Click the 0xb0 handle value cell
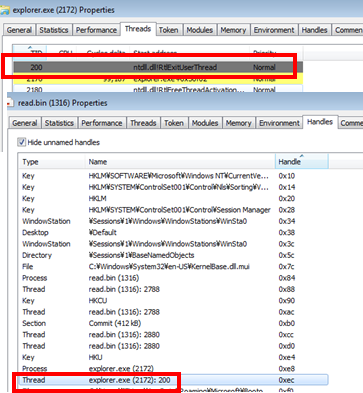Image resolution: width=363 pixels, height=393 pixels. (286, 323)
